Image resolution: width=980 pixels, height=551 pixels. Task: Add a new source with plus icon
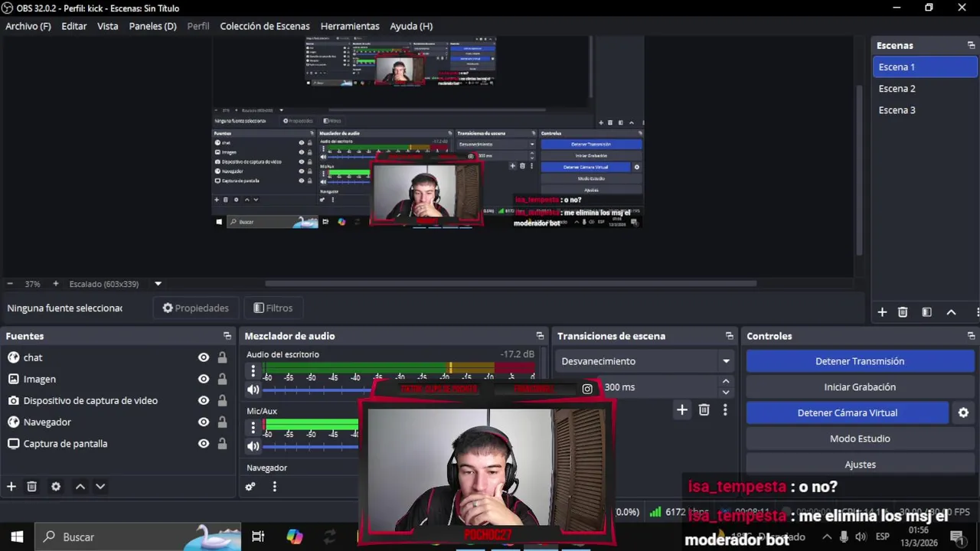click(11, 486)
